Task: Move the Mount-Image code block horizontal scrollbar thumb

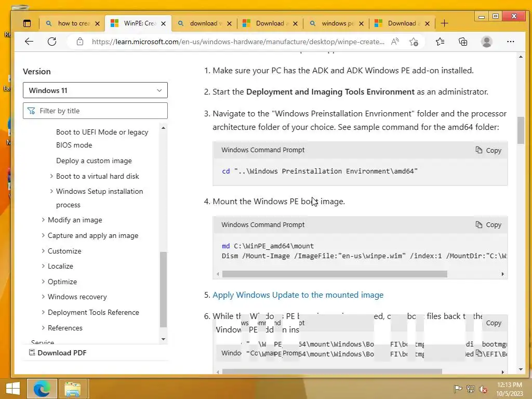Action: point(335,274)
